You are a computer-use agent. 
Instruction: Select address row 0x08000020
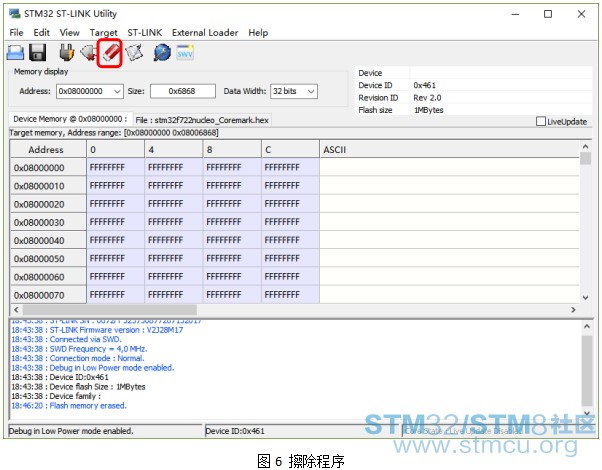coord(48,204)
